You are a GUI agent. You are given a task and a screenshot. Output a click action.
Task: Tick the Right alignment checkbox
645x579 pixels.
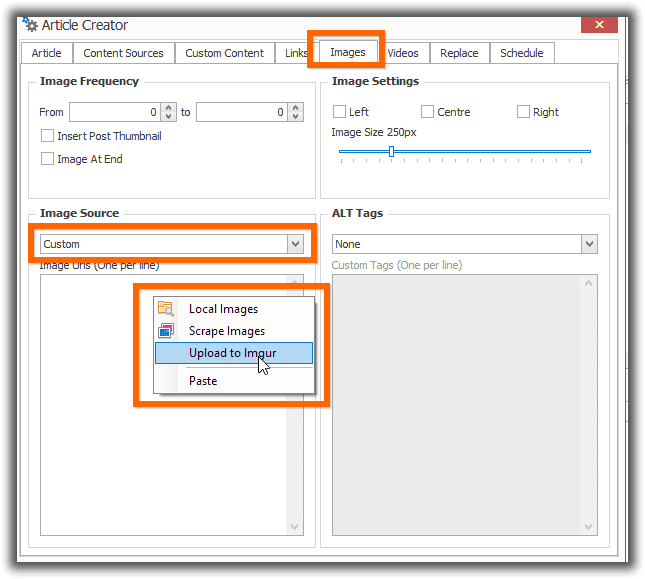(x=523, y=111)
